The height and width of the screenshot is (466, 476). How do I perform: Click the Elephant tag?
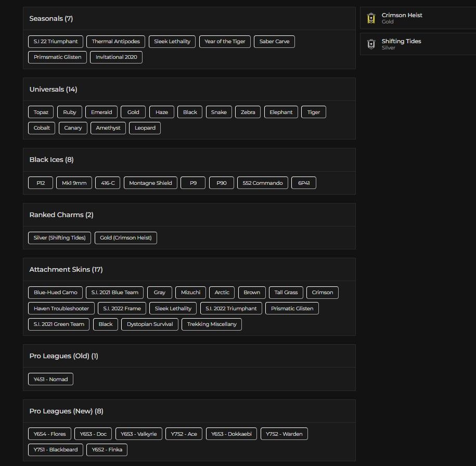pyautogui.click(x=281, y=112)
